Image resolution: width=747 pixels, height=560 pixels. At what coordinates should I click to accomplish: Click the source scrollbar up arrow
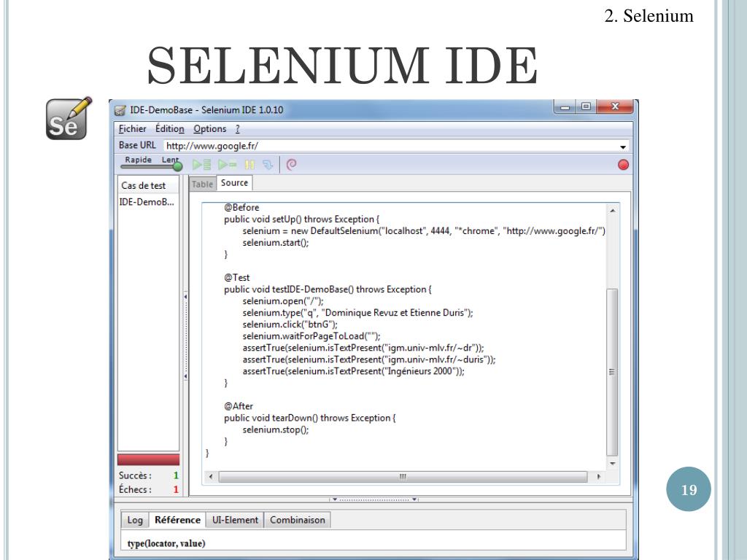pos(612,211)
